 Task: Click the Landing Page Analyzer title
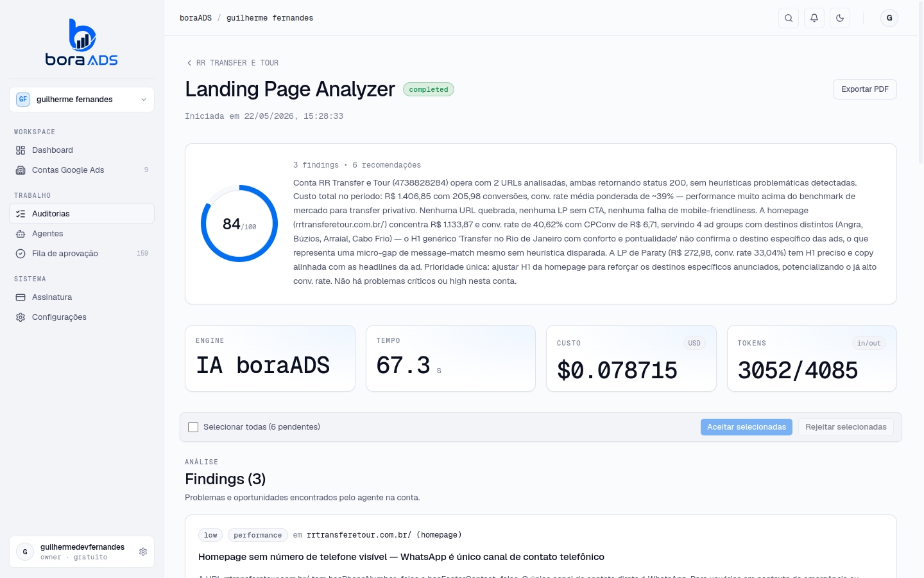point(290,89)
